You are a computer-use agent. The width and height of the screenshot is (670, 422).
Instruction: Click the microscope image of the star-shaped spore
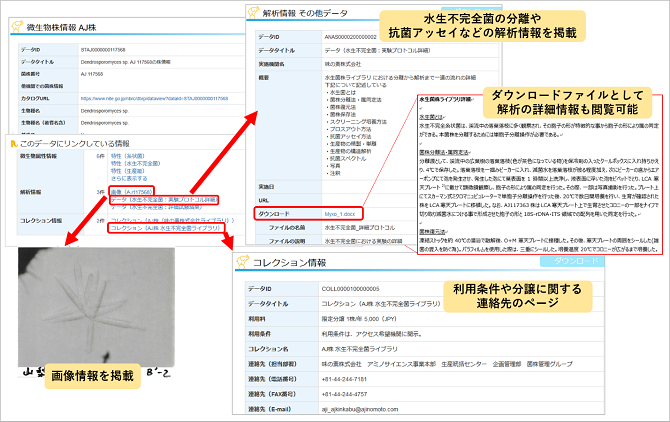pyautogui.click(x=97, y=307)
